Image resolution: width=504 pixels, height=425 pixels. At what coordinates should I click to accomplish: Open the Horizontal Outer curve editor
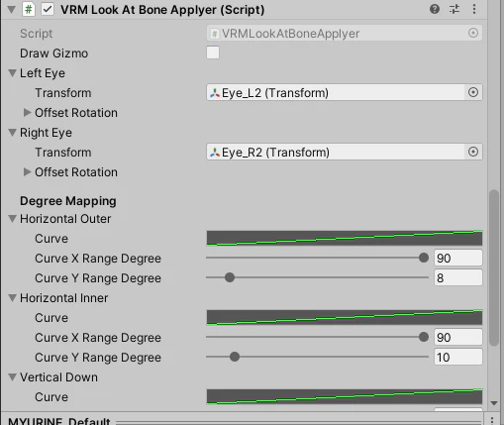click(345, 238)
